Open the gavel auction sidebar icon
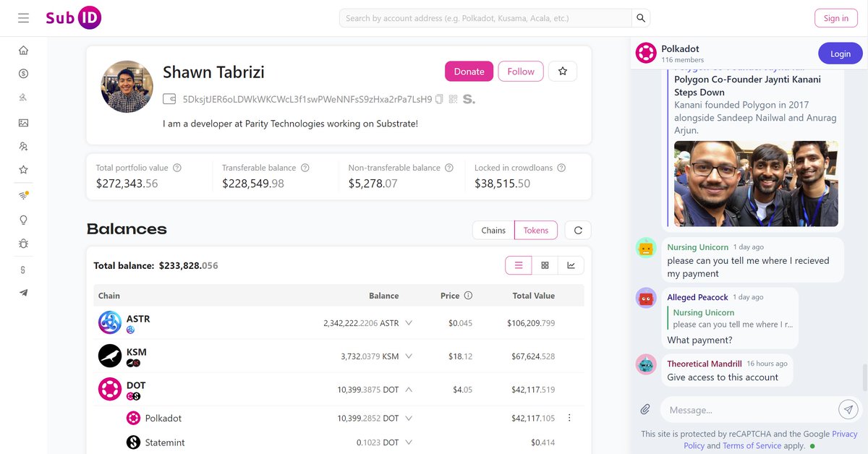This screenshot has width=868, height=454. point(23,98)
